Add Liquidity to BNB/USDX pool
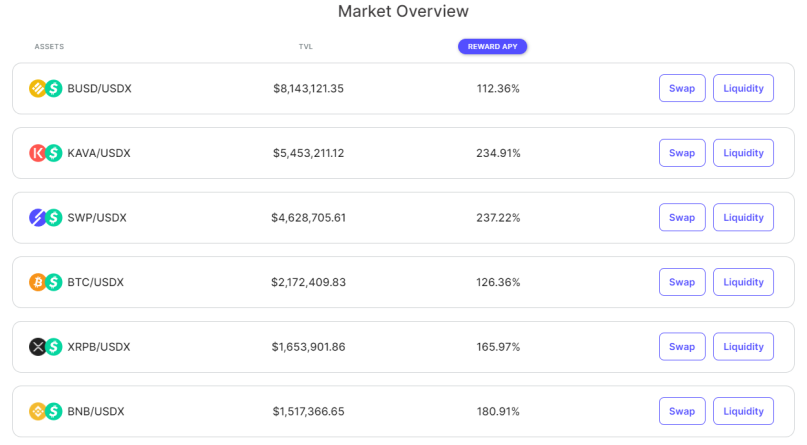The width and height of the screenshot is (807, 445). (x=743, y=411)
